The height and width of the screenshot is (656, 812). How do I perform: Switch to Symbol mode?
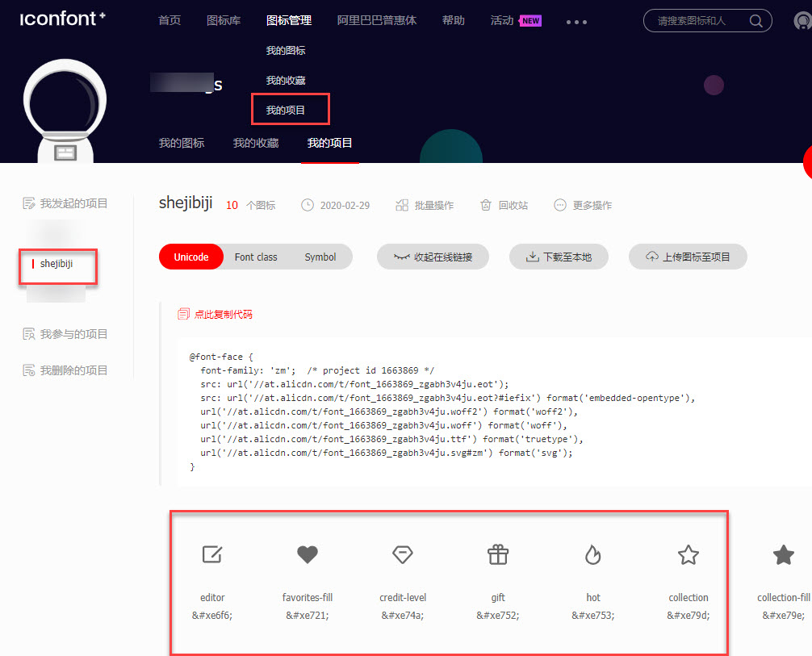coord(320,257)
